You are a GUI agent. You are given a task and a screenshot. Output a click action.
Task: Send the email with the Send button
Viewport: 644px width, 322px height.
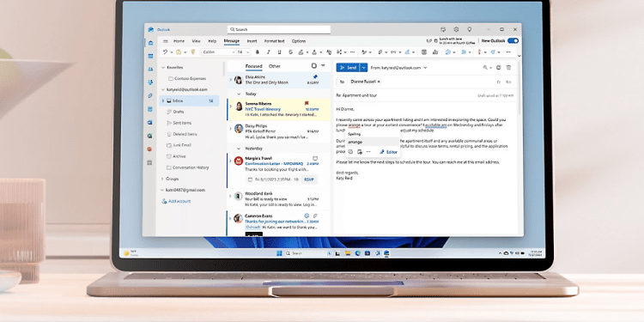[348, 68]
